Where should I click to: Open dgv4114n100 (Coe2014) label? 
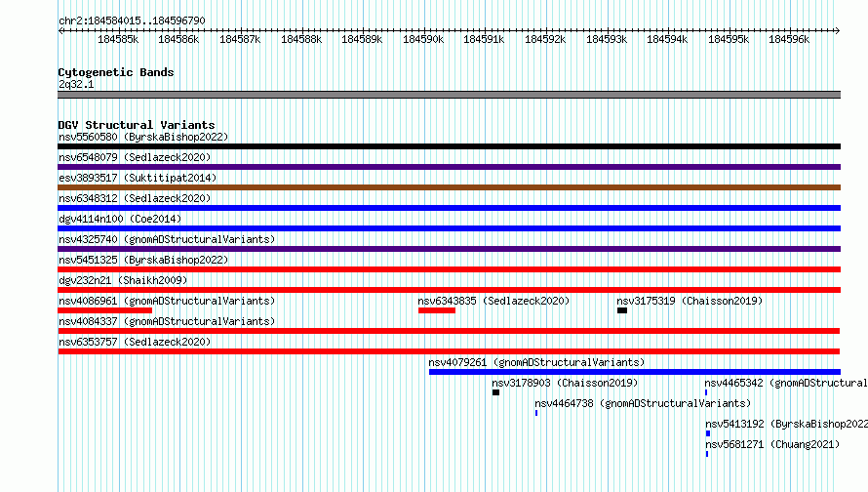click(120, 219)
